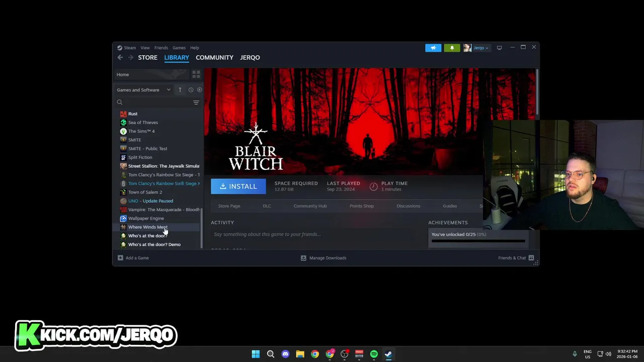The height and width of the screenshot is (362, 644).
Task: Open Spotify from the taskbar
Action: click(374, 354)
